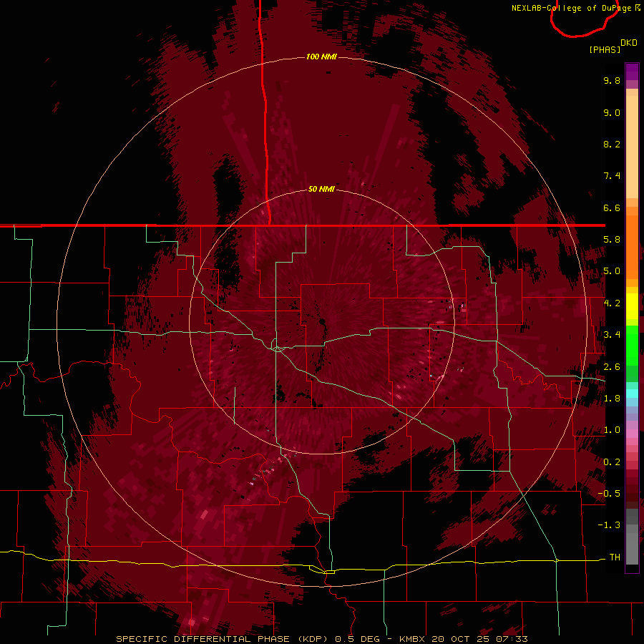Click the radar site center point
The image size is (644, 644).
tap(322, 321)
